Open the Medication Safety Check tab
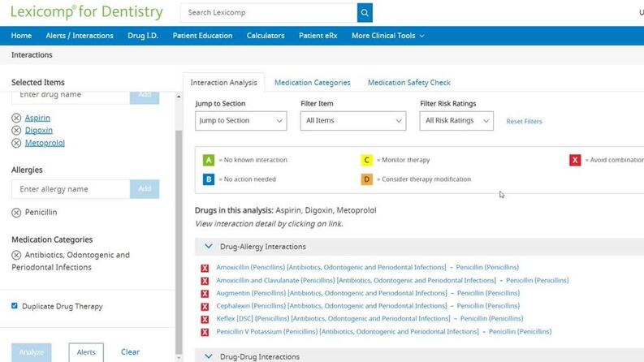Screen dimensions: 644x362 408,83
